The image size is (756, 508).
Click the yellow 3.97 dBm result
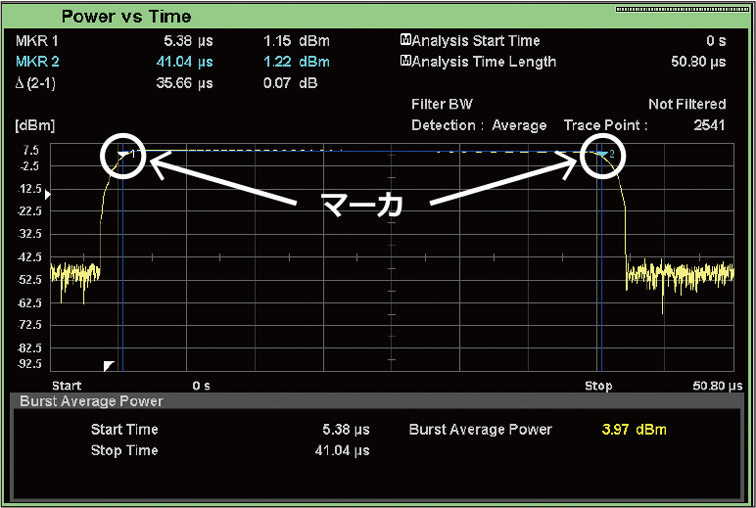[634, 429]
